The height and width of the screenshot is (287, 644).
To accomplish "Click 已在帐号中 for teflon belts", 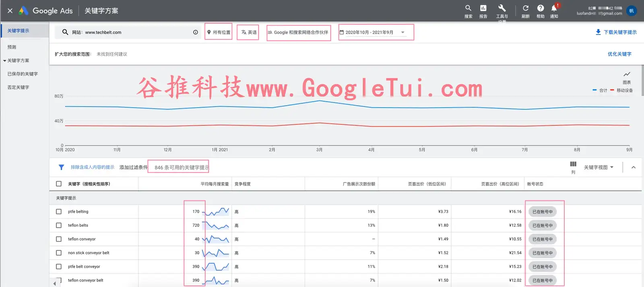I will click(x=543, y=225).
